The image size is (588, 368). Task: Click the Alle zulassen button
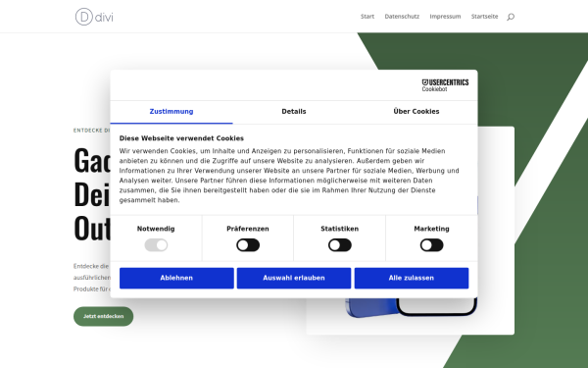(412, 279)
